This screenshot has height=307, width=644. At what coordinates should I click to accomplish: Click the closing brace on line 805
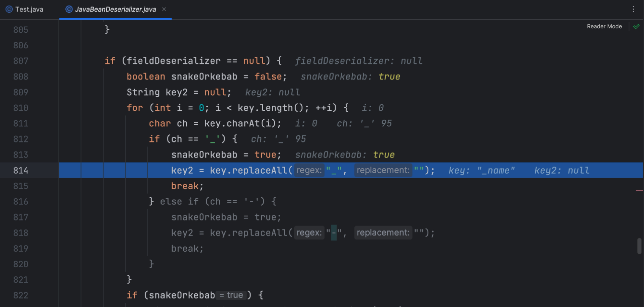tap(107, 30)
